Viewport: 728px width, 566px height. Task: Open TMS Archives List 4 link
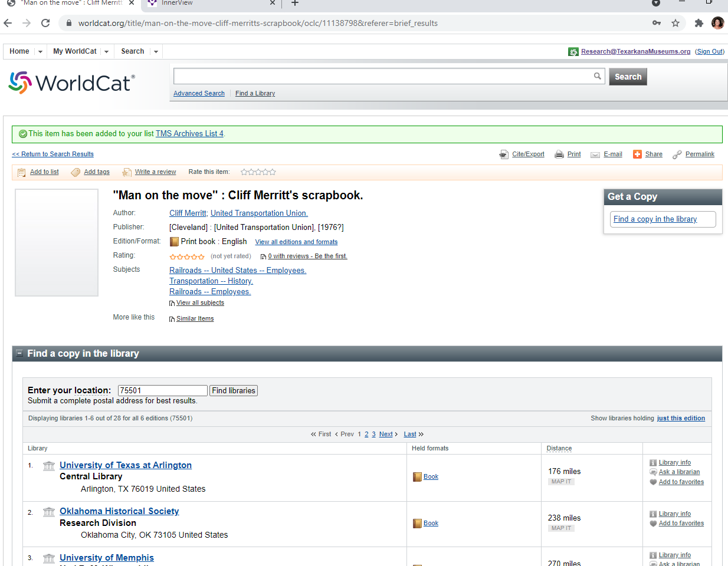[x=189, y=134]
